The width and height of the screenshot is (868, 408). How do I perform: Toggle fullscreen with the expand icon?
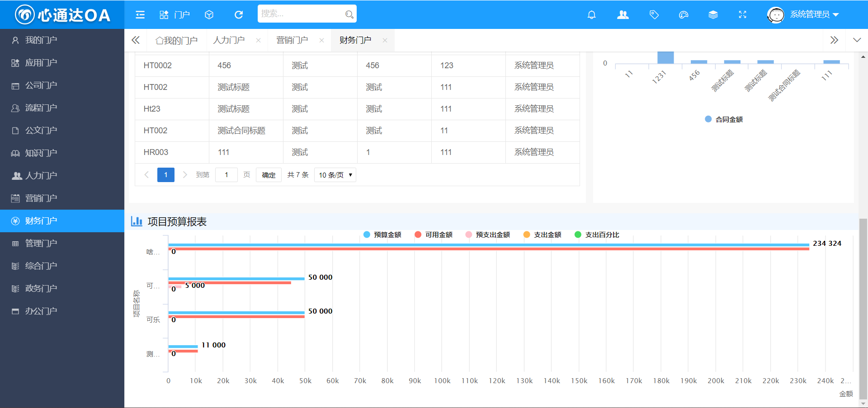tap(742, 15)
